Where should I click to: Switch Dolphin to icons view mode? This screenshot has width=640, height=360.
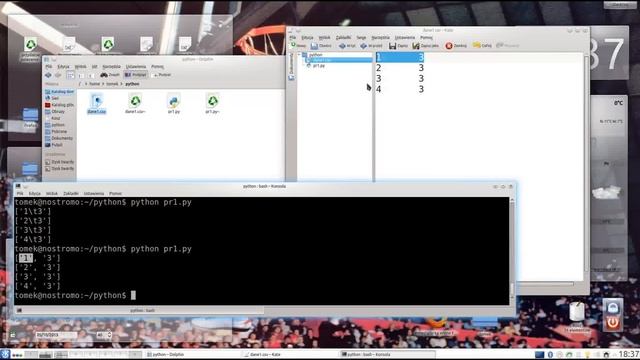pos(70,75)
